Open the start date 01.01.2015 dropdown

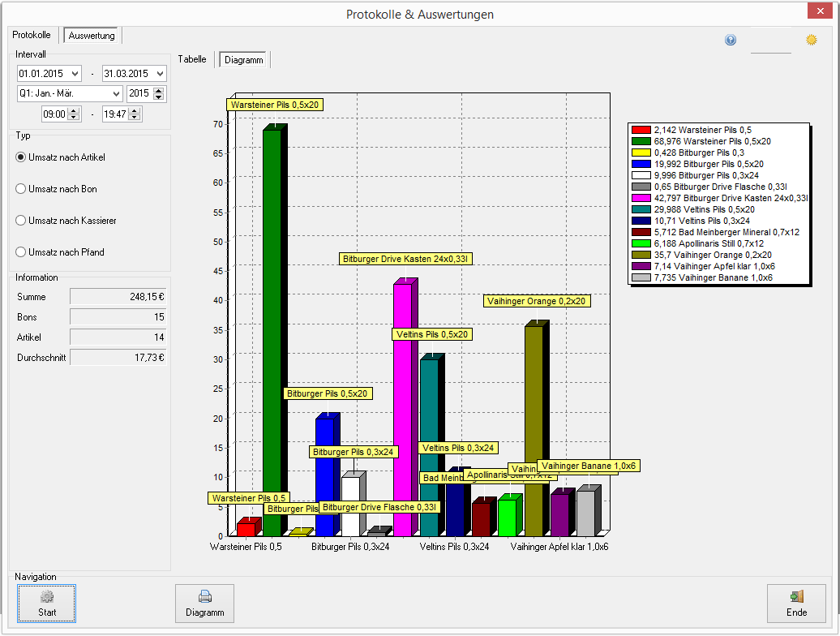coord(75,74)
